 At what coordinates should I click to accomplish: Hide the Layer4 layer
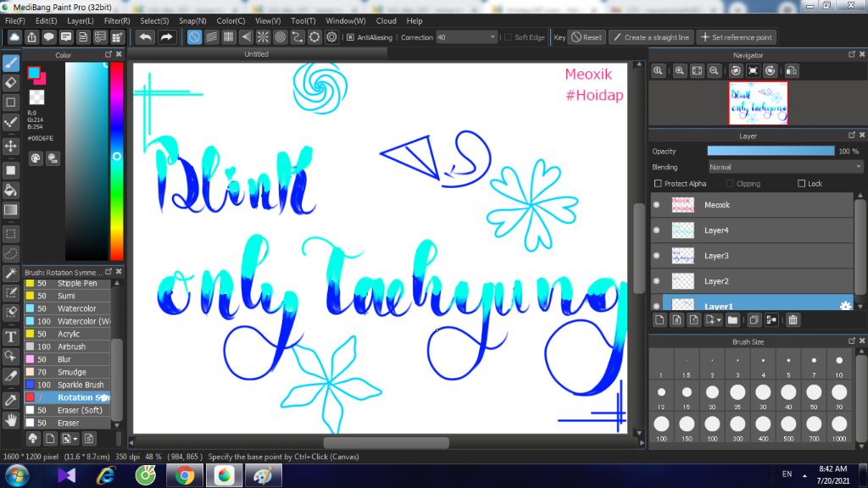[x=657, y=230]
